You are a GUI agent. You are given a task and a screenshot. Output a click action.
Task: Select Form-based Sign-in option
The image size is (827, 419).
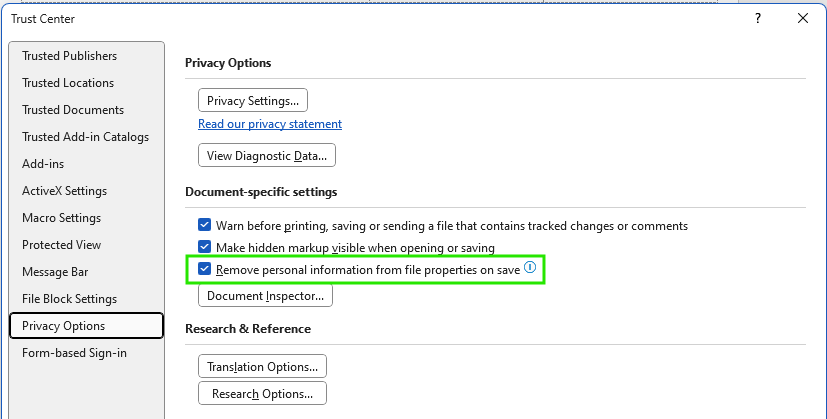coord(74,353)
